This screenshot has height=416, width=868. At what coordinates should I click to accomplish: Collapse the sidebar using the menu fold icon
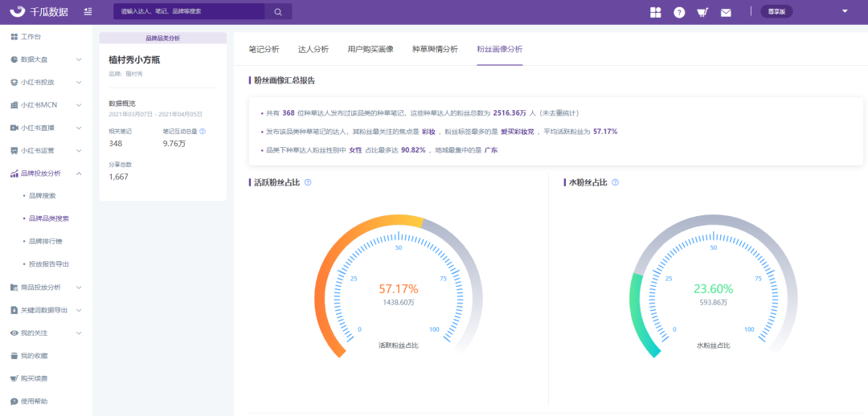pyautogui.click(x=88, y=11)
